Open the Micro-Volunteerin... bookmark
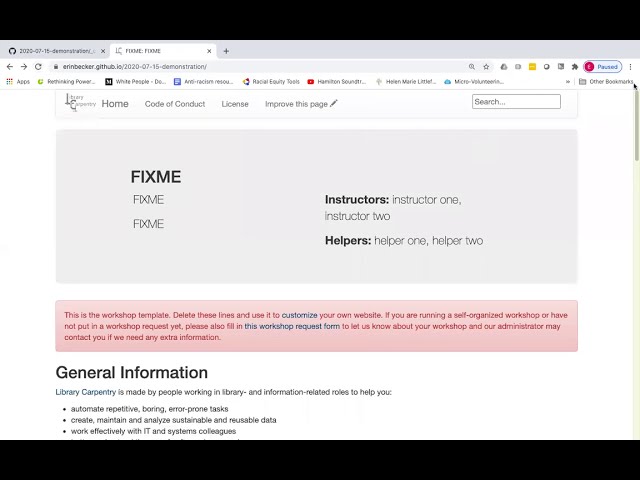This screenshot has height=480, width=640. point(474,82)
